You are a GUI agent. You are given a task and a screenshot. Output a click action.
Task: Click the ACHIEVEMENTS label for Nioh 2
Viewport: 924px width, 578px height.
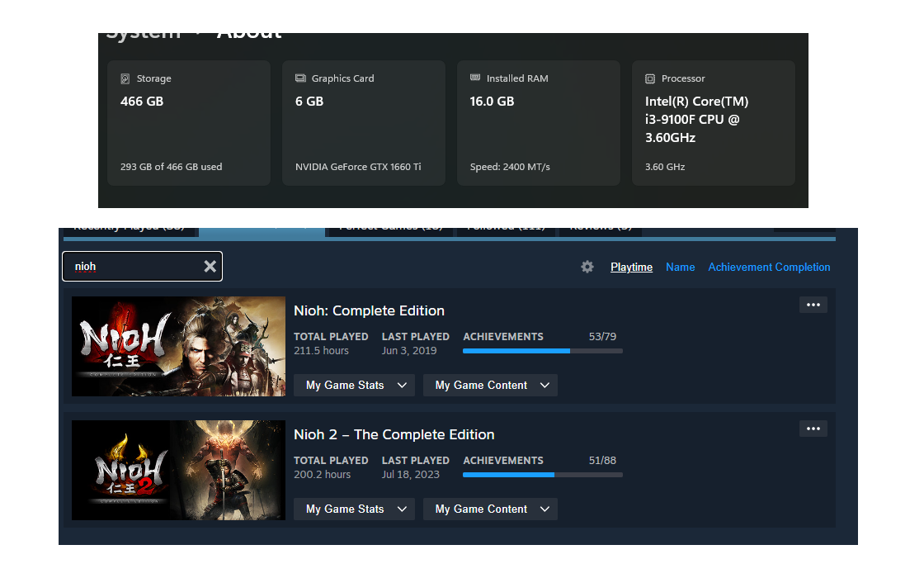click(x=503, y=461)
